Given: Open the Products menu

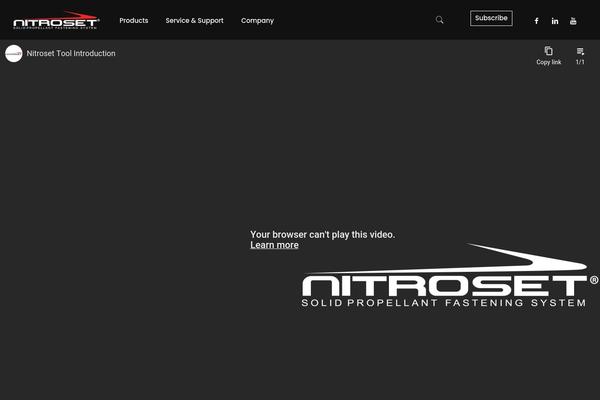Looking at the screenshot, I should pyautogui.click(x=134, y=21).
